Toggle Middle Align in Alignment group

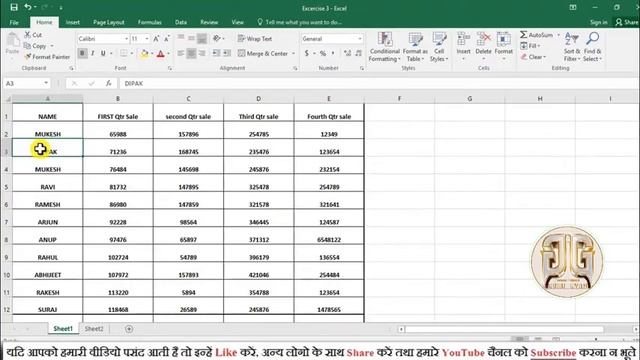[191, 38]
